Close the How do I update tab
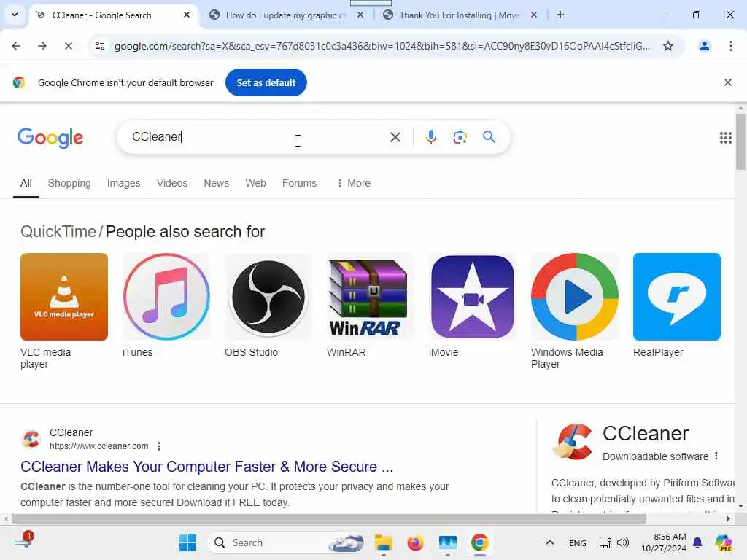The width and height of the screenshot is (747, 560). (360, 15)
